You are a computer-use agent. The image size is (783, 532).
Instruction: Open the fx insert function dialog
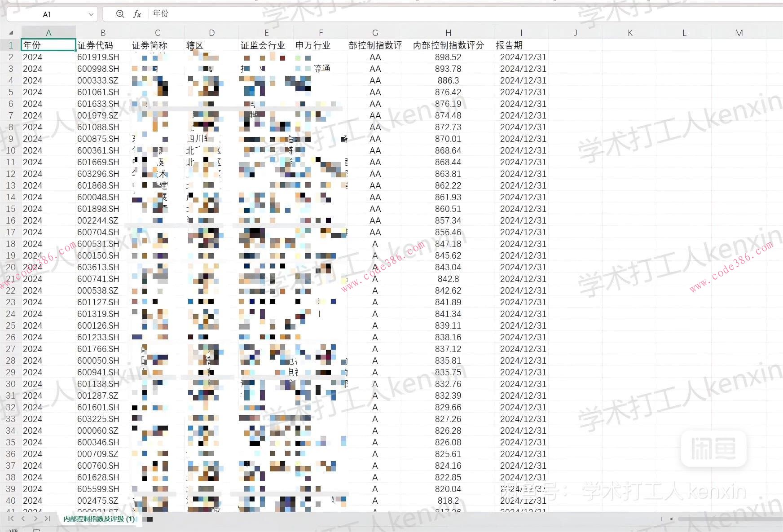(137, 14)
